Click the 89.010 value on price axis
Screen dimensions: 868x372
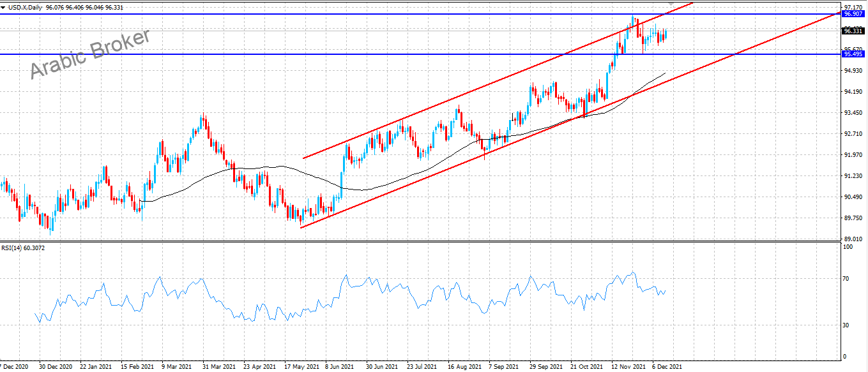[x=853, y=239]
